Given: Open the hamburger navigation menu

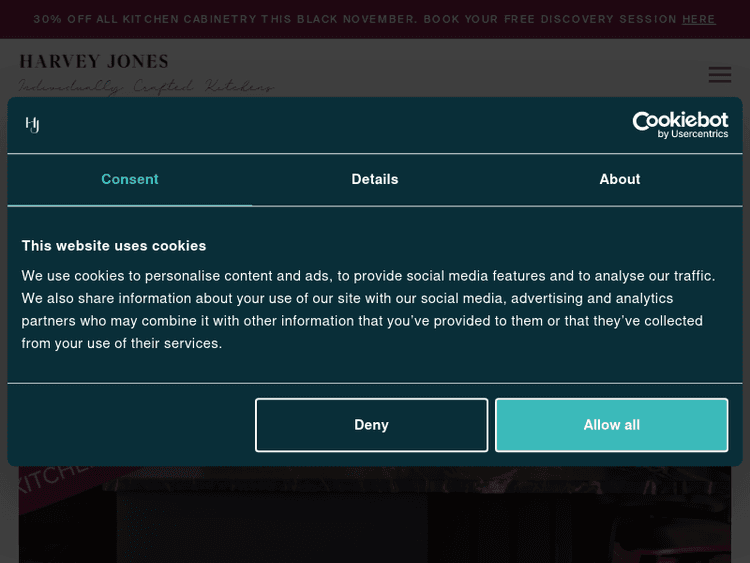Looking at the screenshot, I should 719,75.
